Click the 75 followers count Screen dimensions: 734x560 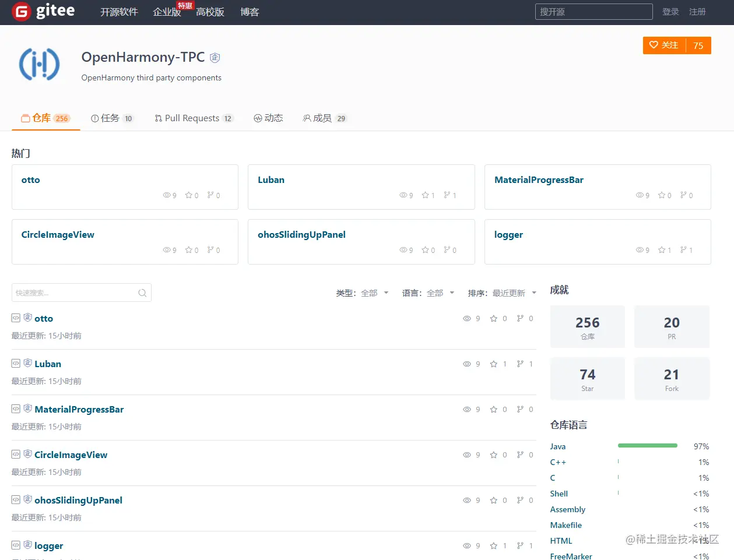[698, 45]
